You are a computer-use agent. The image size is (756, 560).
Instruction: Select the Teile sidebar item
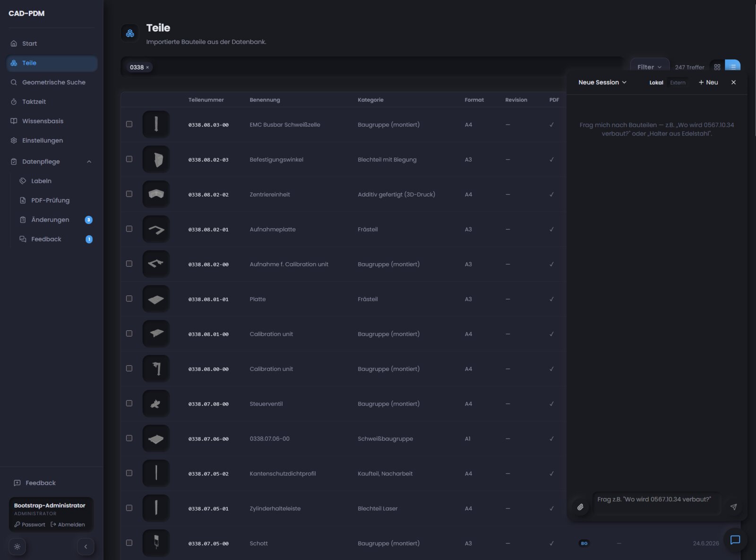pos(52,63)
